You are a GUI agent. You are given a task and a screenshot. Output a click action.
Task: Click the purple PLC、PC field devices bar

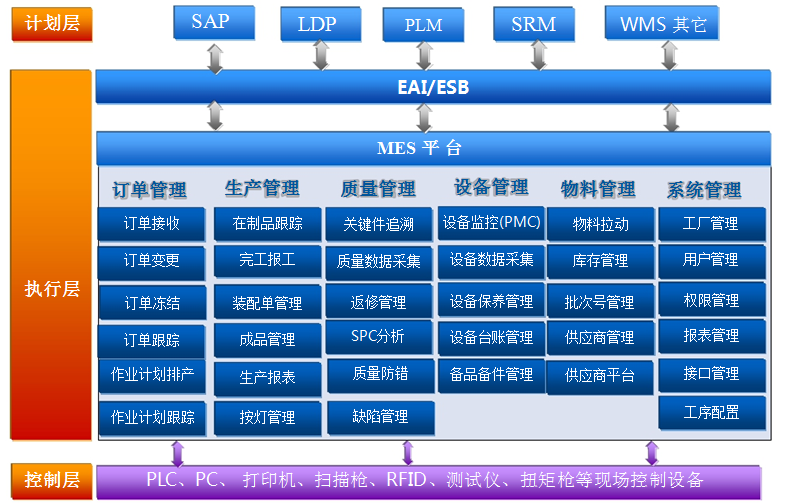(x=429, y=481)
